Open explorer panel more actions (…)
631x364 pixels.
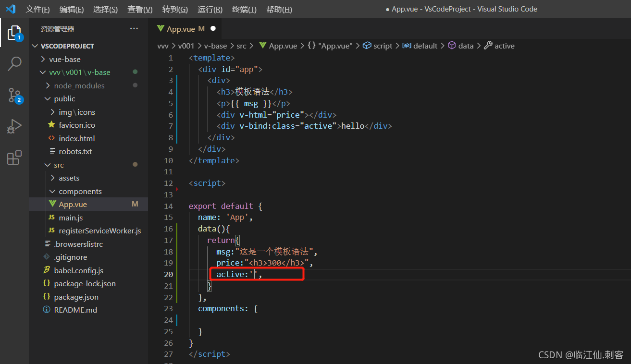(x=134, y=29)
